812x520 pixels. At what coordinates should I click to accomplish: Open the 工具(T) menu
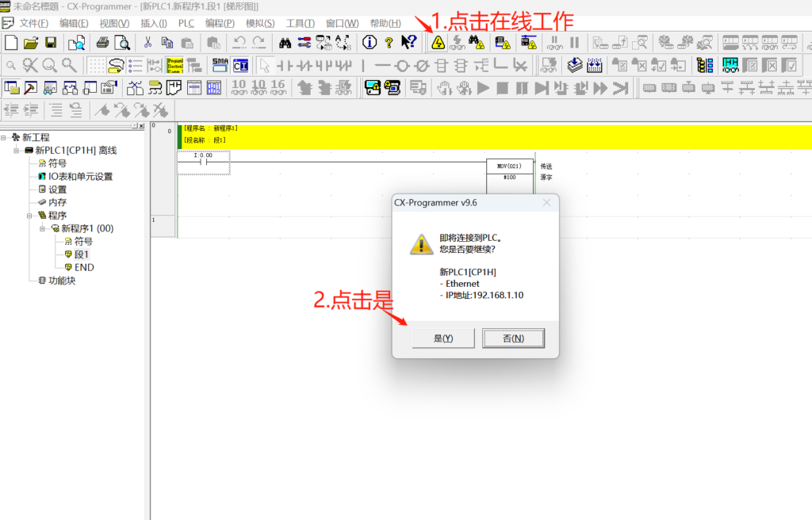(300, 23)
